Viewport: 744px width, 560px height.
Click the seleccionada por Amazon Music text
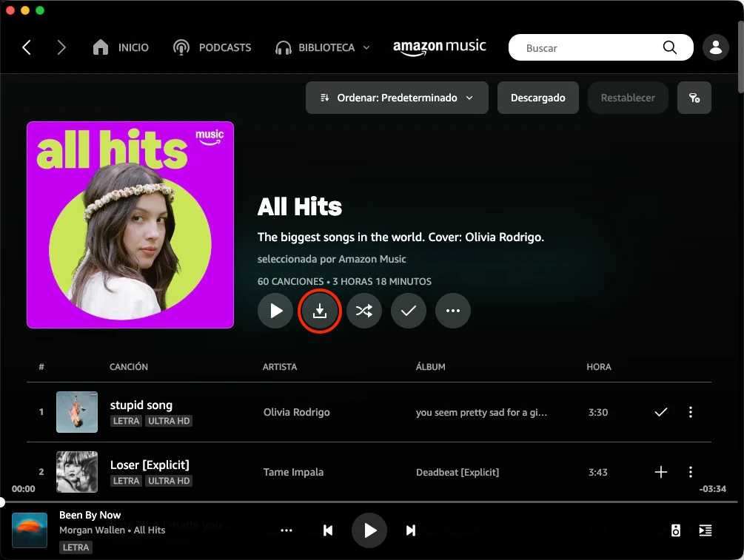pos(332,260)
